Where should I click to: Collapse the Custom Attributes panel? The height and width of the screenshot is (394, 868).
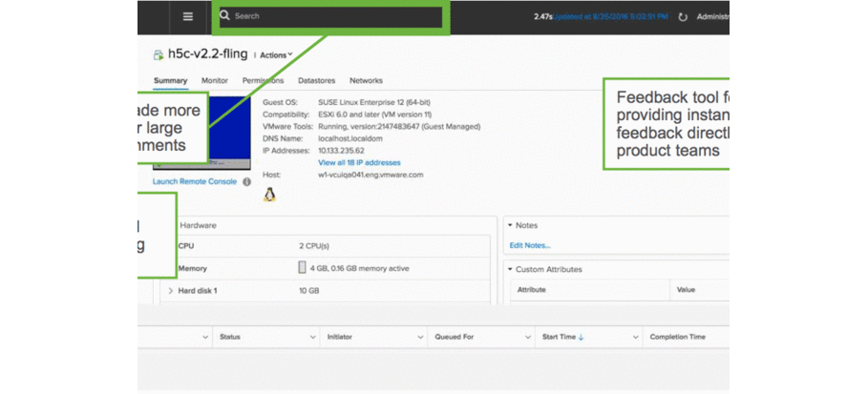[x=511, y=269]
